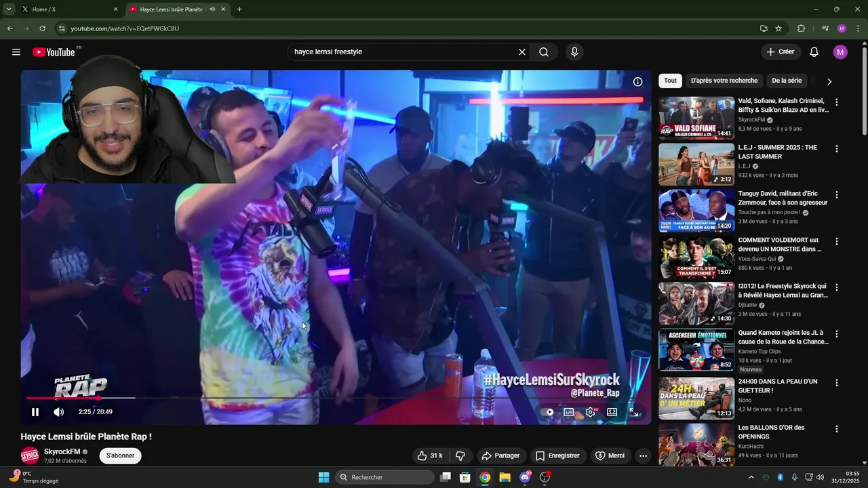Subscribe with the S'abonner button
This screenshot has width=868, height=488.
click(121, 455)
